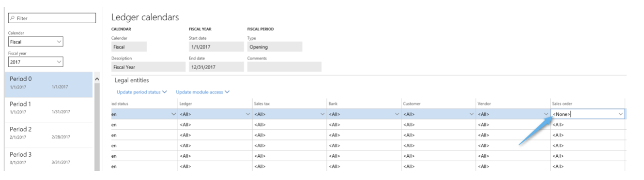This screenshot has width=644, height=180.
Task: Click Bank <All> cell in third row
Action: click(364, 135)
